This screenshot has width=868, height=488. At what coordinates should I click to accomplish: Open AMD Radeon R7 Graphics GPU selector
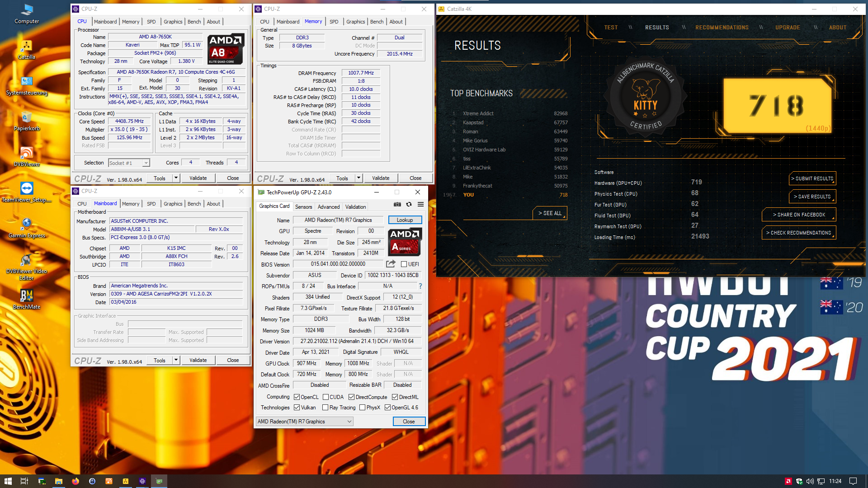click(304, 422)
